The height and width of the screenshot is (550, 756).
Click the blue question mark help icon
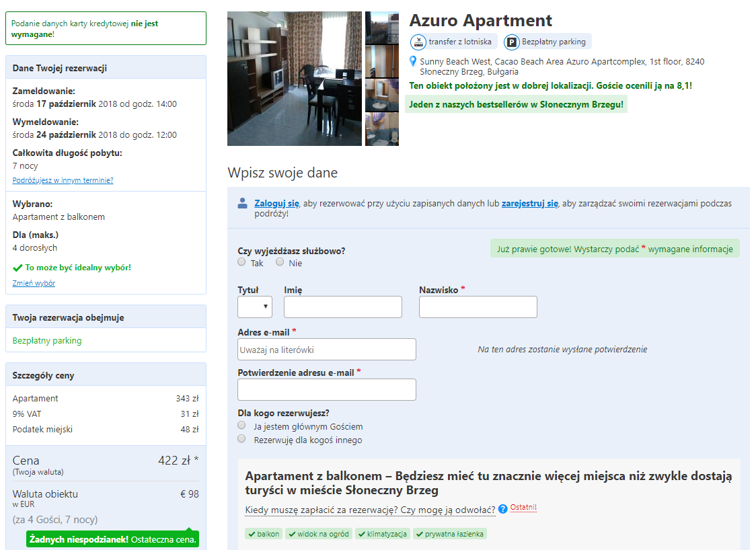pos(503,509)
